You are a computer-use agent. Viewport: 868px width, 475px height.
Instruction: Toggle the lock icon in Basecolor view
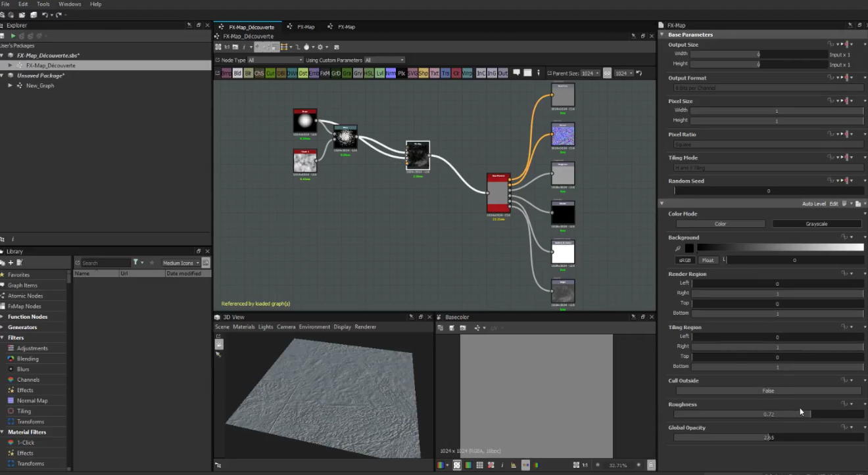tap(651, 465)
